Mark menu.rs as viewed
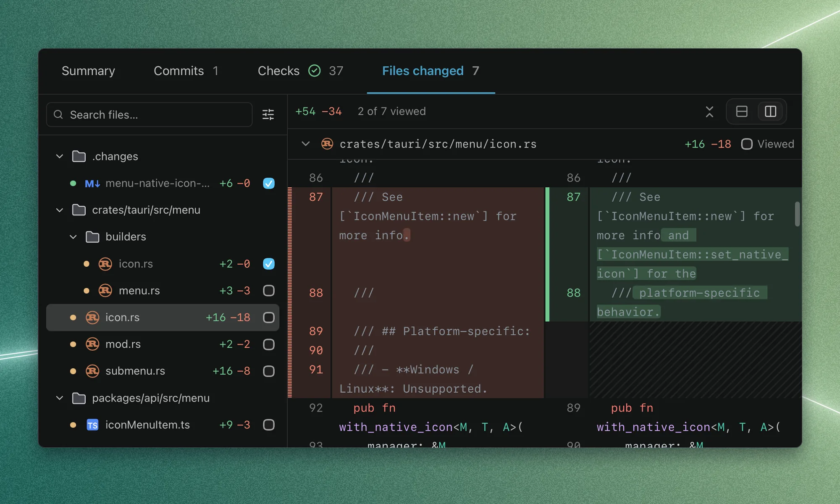The height and width of the screenshot is (504, 840). pyautogui.click(x=269, y=291)
